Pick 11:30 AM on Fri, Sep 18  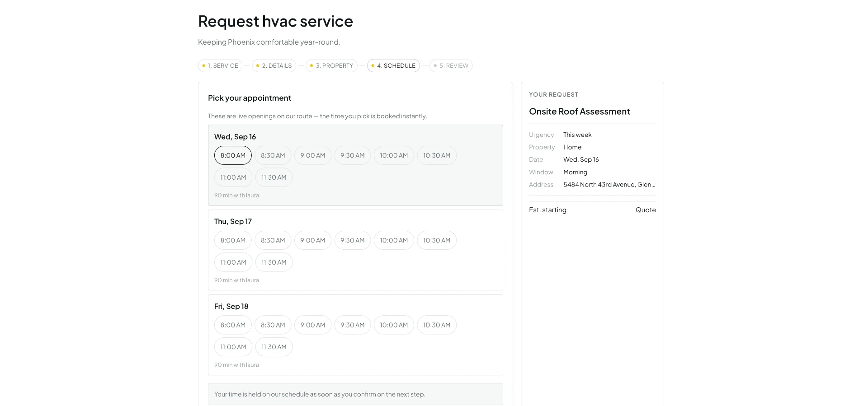(x=274, y=347)
